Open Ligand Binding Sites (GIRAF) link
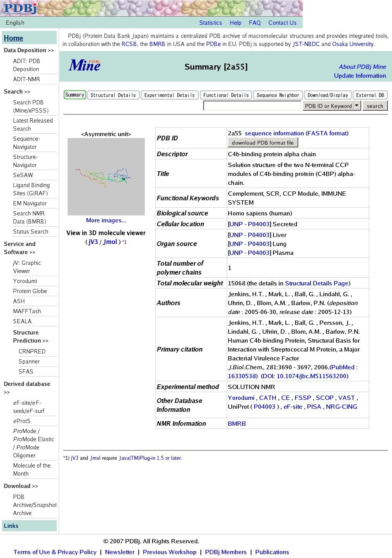The height and width of the screenshot is (558, 392). 31,189
